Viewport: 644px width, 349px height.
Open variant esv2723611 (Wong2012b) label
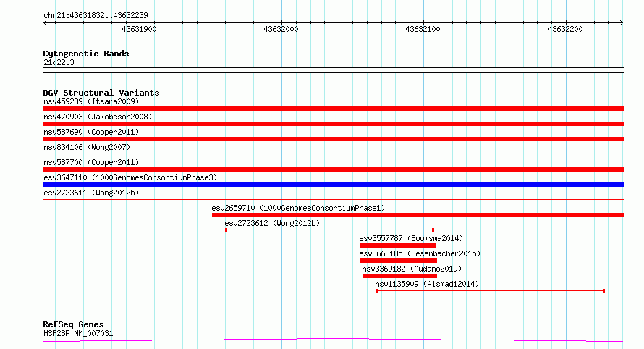91,193
